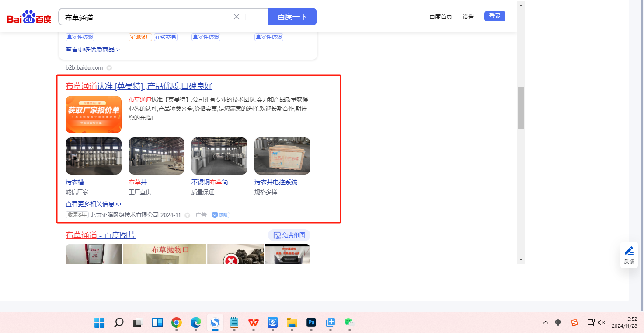Click the 污衣井电控系统 product thumbnail
The height and width of the screenshot is (333, 644).
[x=282, y=156]
